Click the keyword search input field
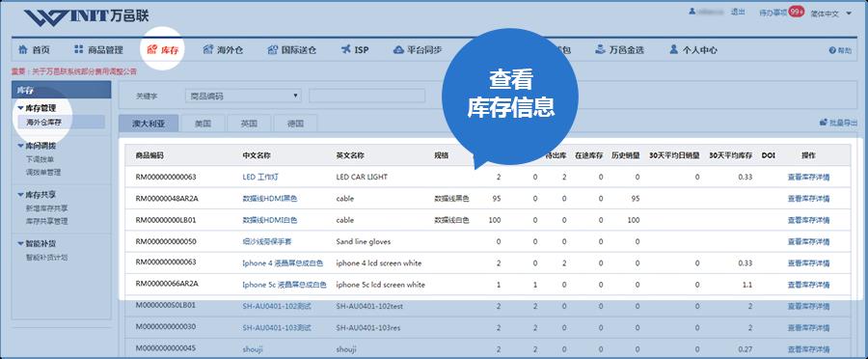Viewport: 868px width, 359px height. click(x=367, y=96)
